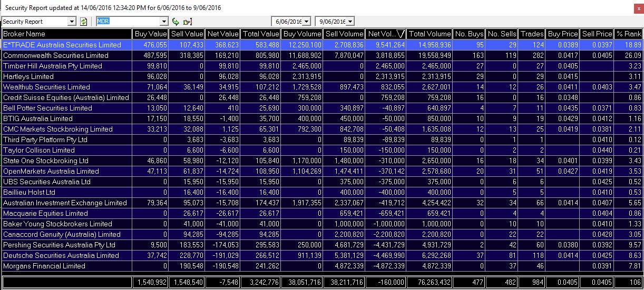Click Wealthhub net value 34,915
This screenshot has width=644, height=290.
(229, 87)
